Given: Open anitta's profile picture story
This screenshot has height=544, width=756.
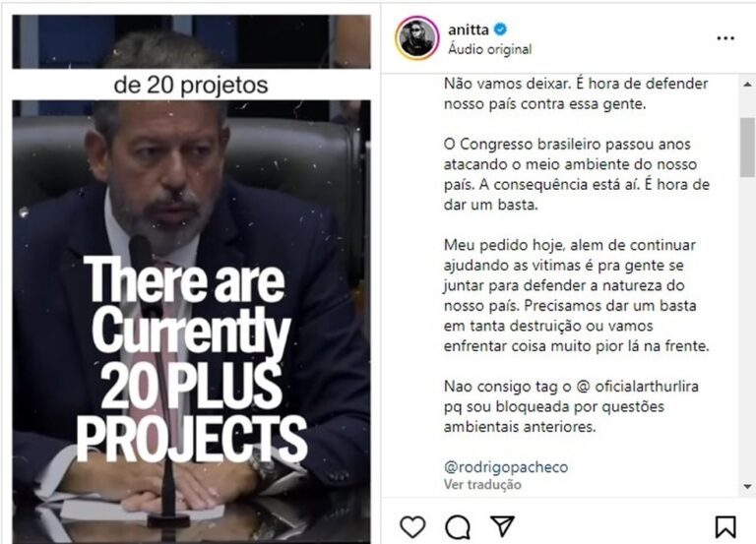Looking at the screenshot, I should [417, 38].
